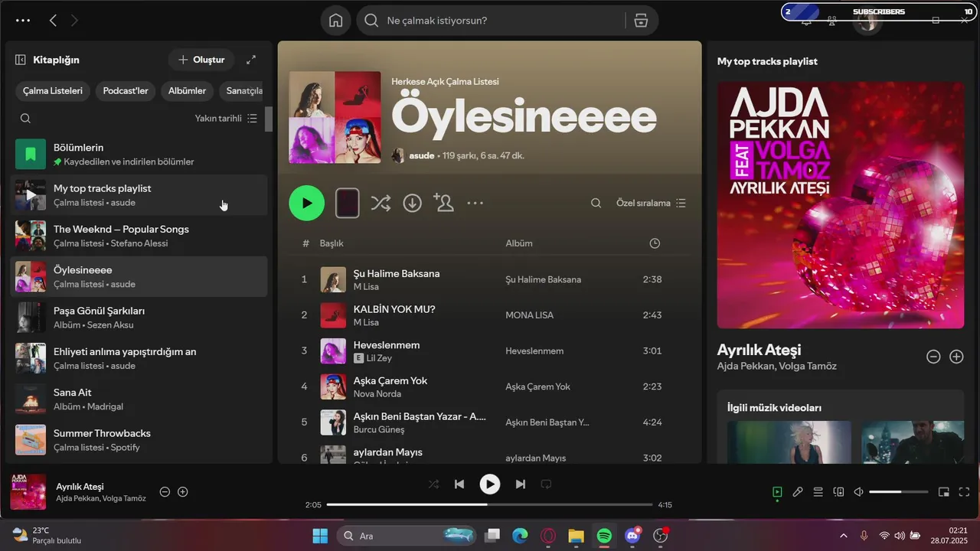Download the Öylesineeee playlist

pos(412,203)
